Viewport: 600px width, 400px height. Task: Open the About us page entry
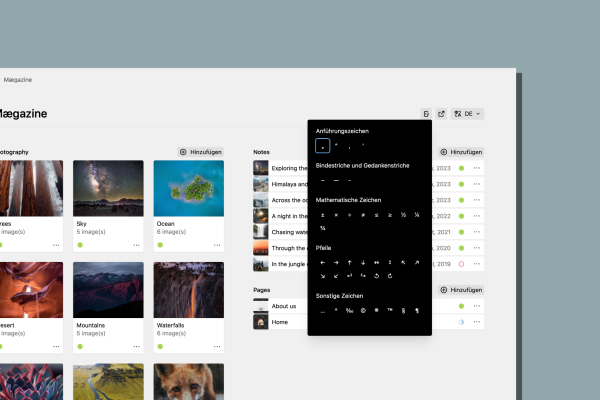[284, 306]
